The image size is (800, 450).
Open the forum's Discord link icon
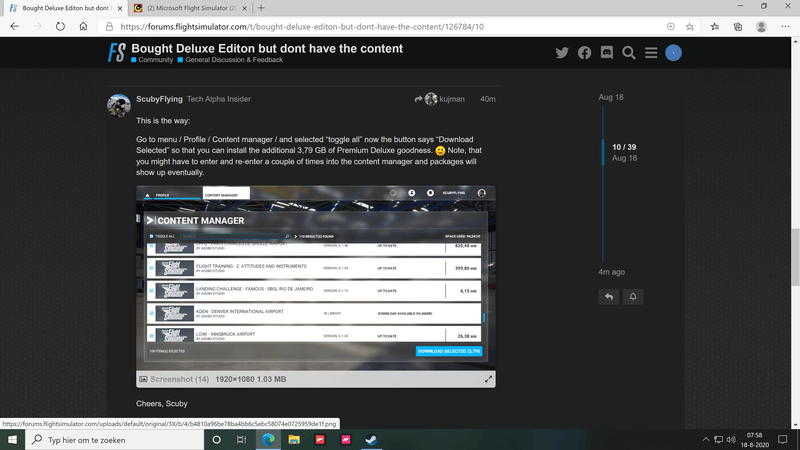[x=607, y=53]
